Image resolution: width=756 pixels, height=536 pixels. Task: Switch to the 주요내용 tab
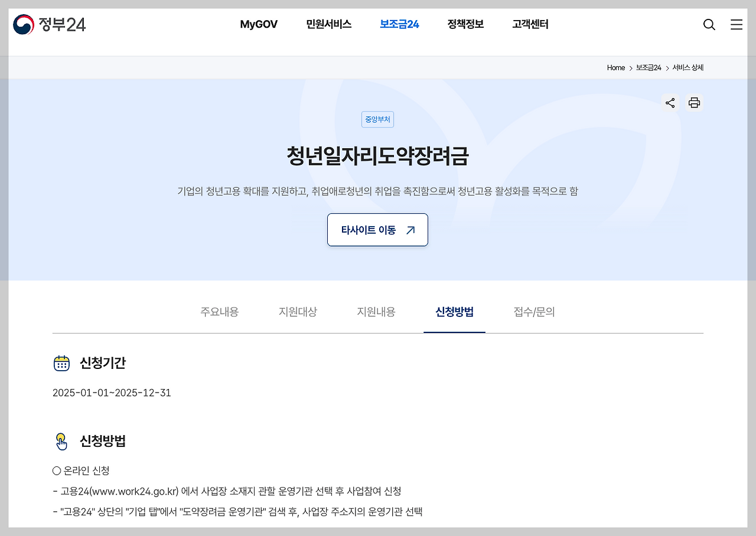point(219,312)
